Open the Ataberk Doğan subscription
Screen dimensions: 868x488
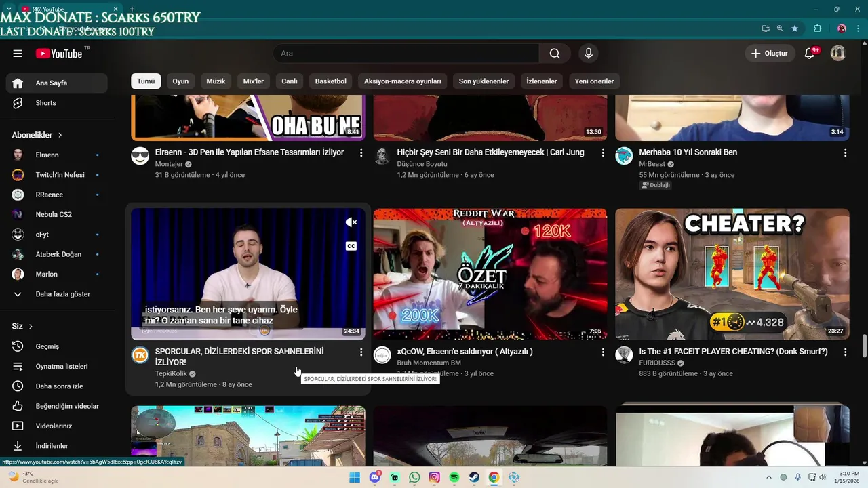point(57,254)
